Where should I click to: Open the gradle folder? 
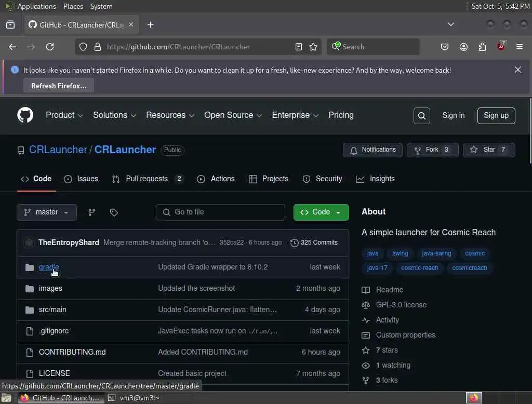click(48, 267)
